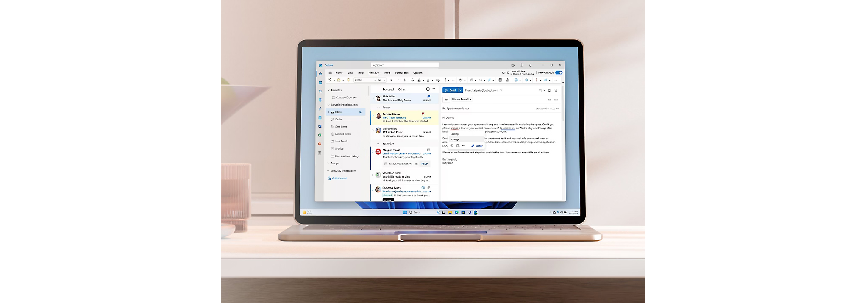Click the Insert table icon in ribbon

coord(500,80)
